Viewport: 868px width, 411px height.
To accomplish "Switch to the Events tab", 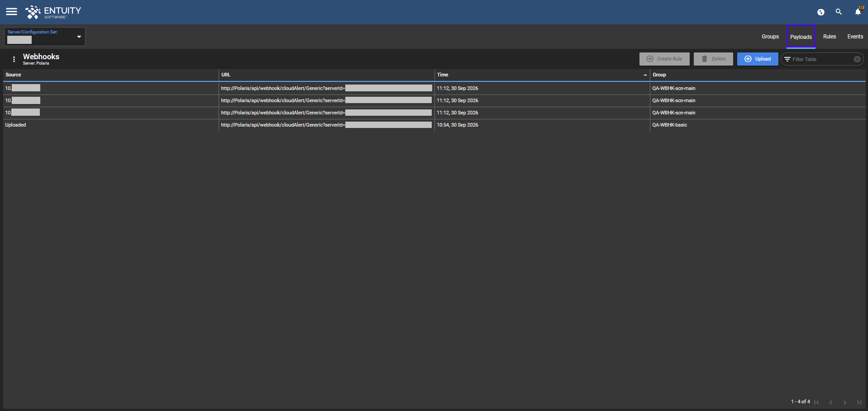I will (x=855, y=37).
